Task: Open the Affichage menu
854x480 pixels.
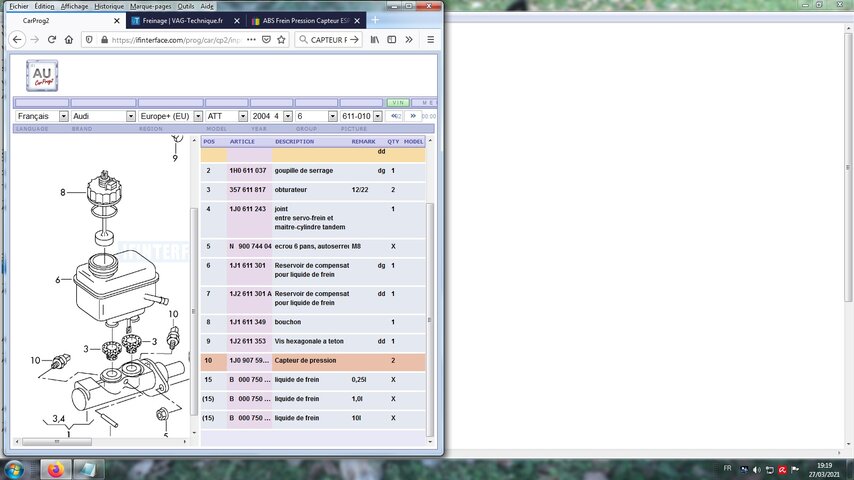Action: pos(74,6)
